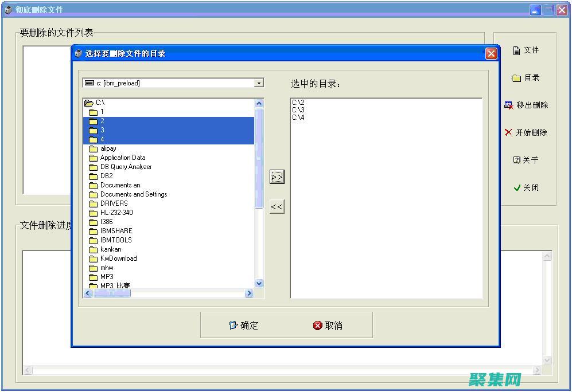Click the 取消 (Cancel) button
572x392 pixels.
(x=328, y=325)
